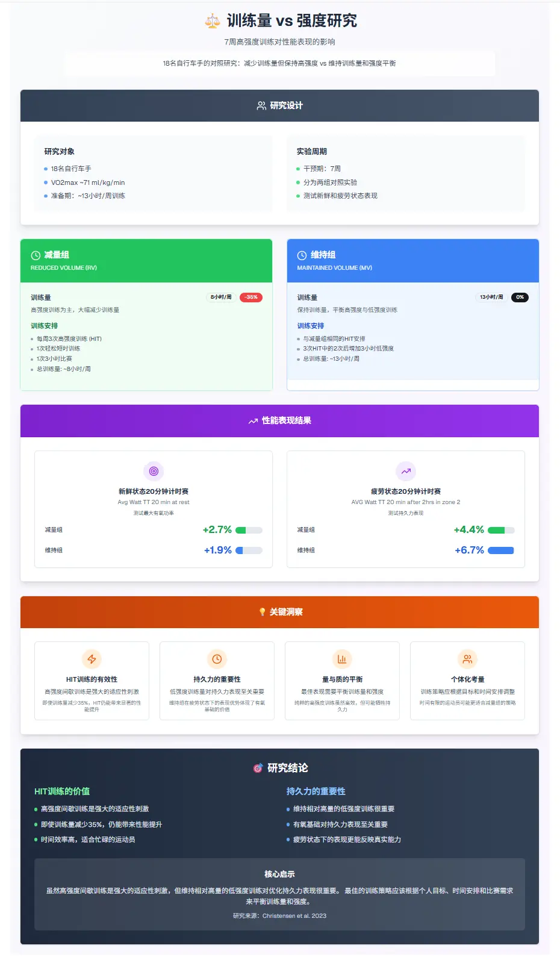
Task: Click the lightbulb icon beside 关键洞察
Action: 262,612
